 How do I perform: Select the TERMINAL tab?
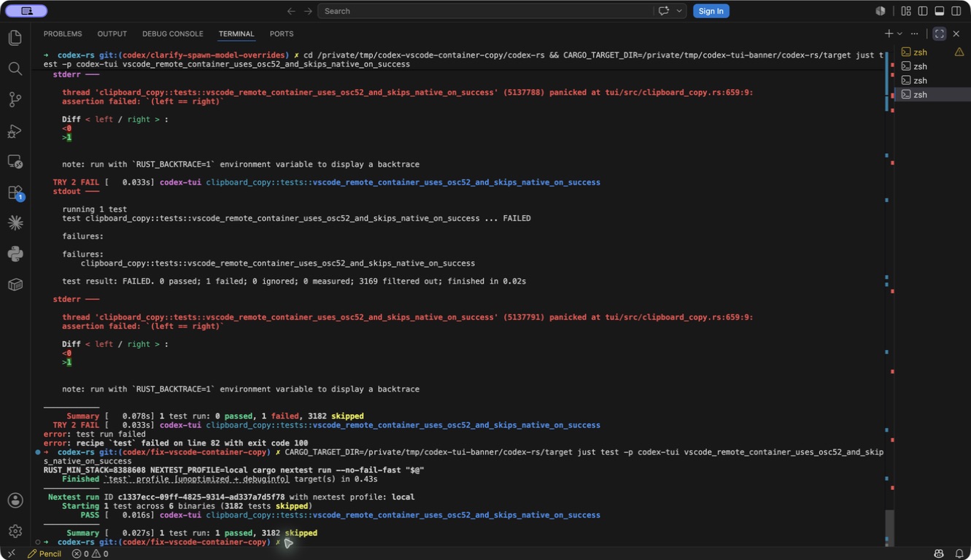pyautogui.click(x=236, y=34)
